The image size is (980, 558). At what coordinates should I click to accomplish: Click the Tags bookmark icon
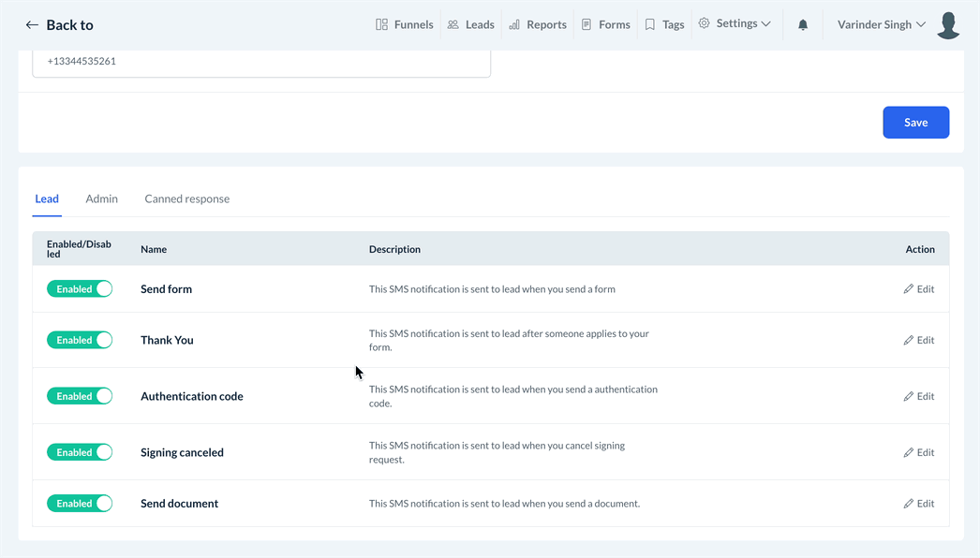pos(650,24)
